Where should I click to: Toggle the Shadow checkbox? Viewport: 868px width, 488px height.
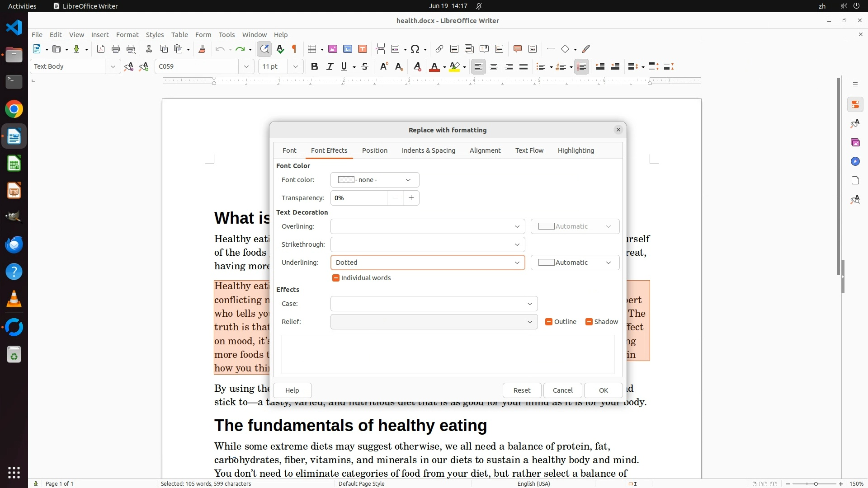coord(589,322)
